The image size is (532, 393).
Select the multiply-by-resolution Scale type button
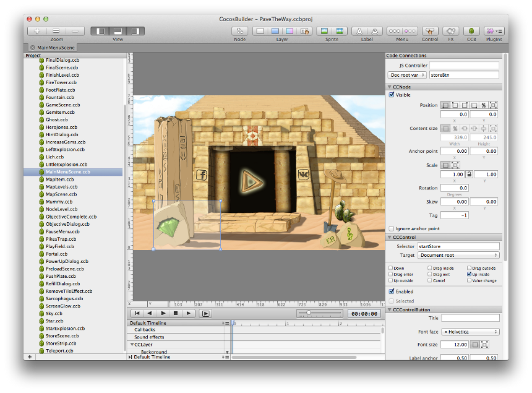(x=455, y=165)
